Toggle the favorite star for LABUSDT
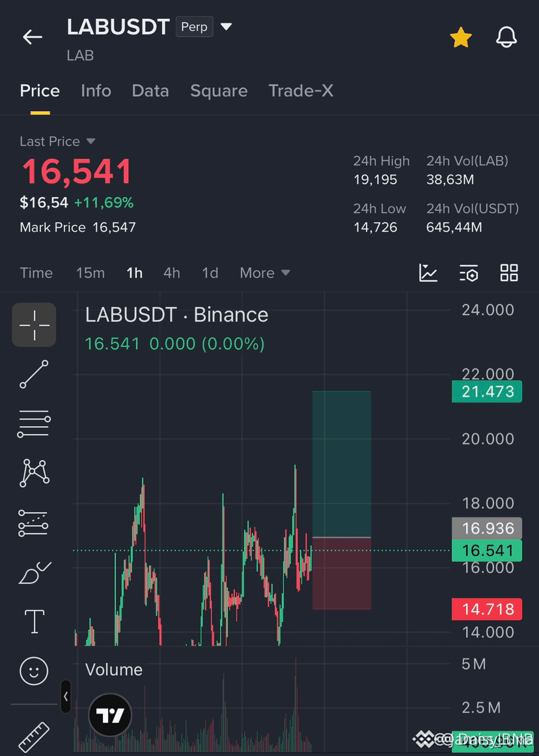 (461, 37)
